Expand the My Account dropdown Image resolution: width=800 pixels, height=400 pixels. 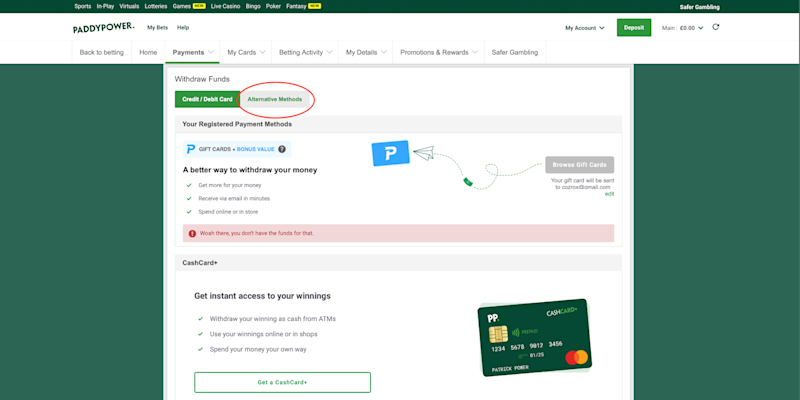pos(585,28)
